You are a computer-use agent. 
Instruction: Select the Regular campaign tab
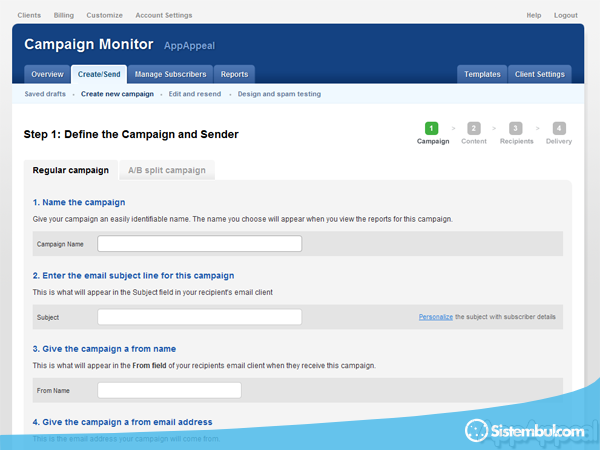point(71,170)
